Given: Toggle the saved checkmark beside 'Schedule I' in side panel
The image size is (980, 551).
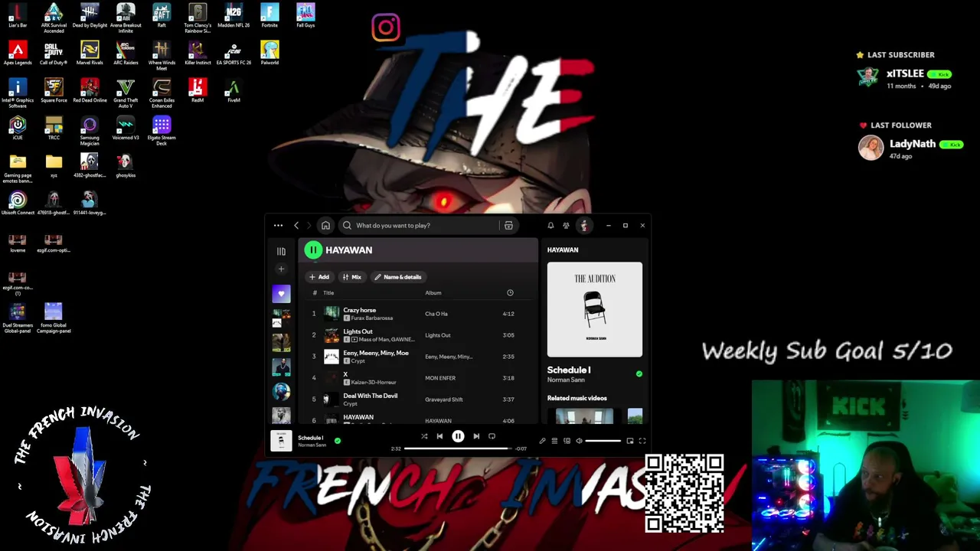Looking at the screenshot, I should 639,374.
